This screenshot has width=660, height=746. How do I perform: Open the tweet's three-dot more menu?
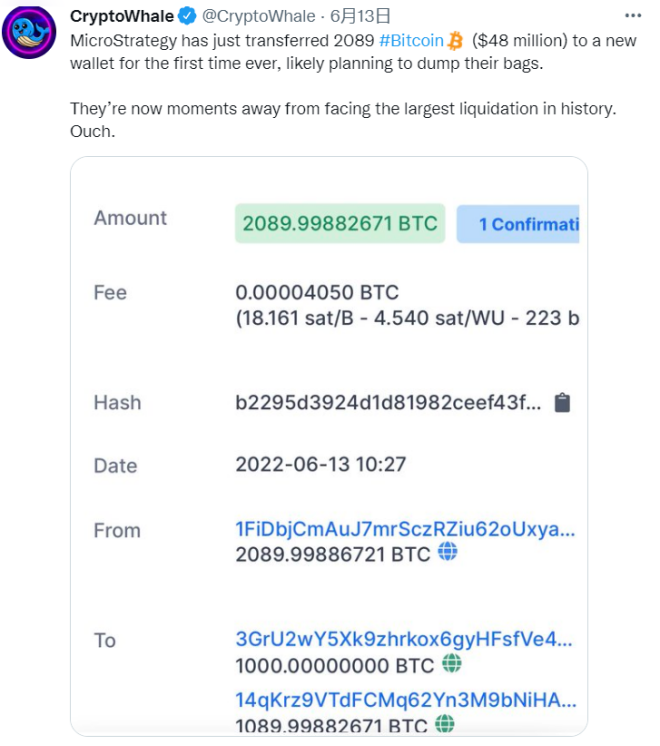pos(633,16)
